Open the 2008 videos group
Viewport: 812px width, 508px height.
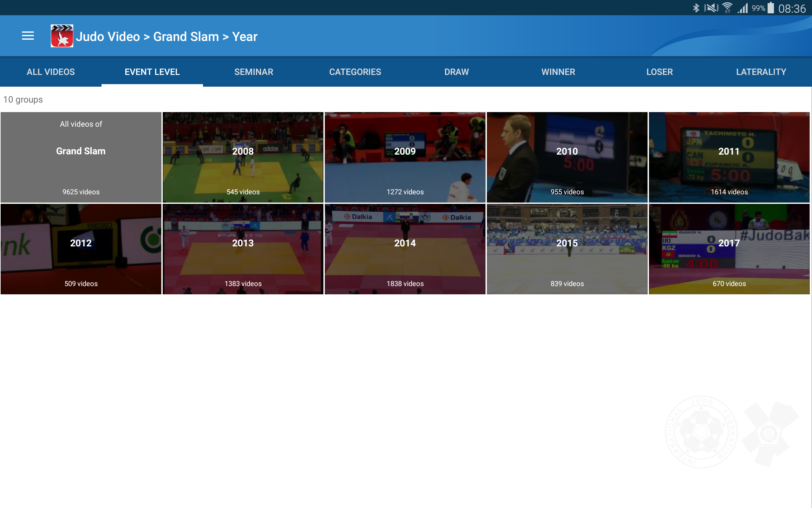click(243, 157)
